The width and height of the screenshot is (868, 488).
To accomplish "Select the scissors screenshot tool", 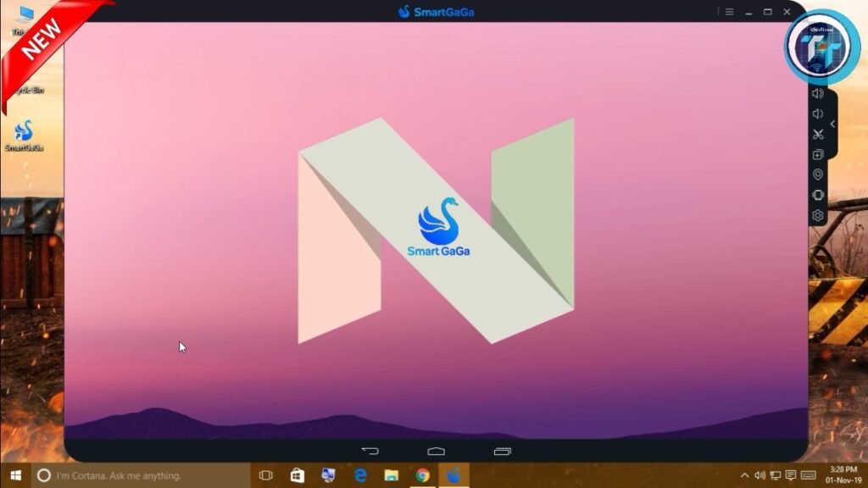I will [818, 135].
